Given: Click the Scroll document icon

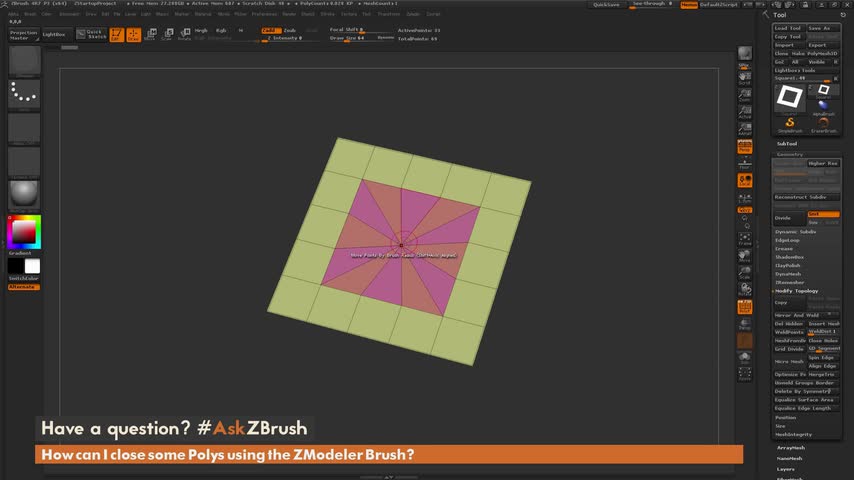Looking at the screenshot, I should (x=745, y=78).
